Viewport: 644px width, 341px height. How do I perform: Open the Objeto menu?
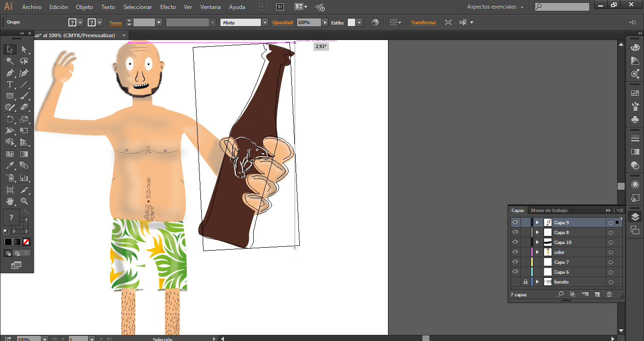pyautogui.click(x=84, y=7)
